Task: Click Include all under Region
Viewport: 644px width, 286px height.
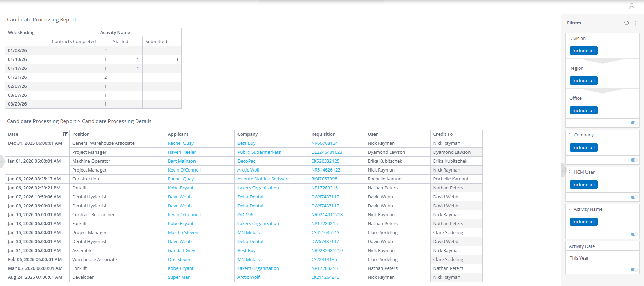Action: 583,80
